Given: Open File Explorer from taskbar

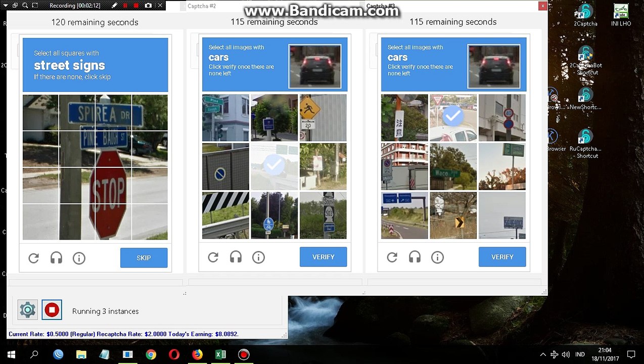Looking at the screenshot, I should tap(81, 354).
